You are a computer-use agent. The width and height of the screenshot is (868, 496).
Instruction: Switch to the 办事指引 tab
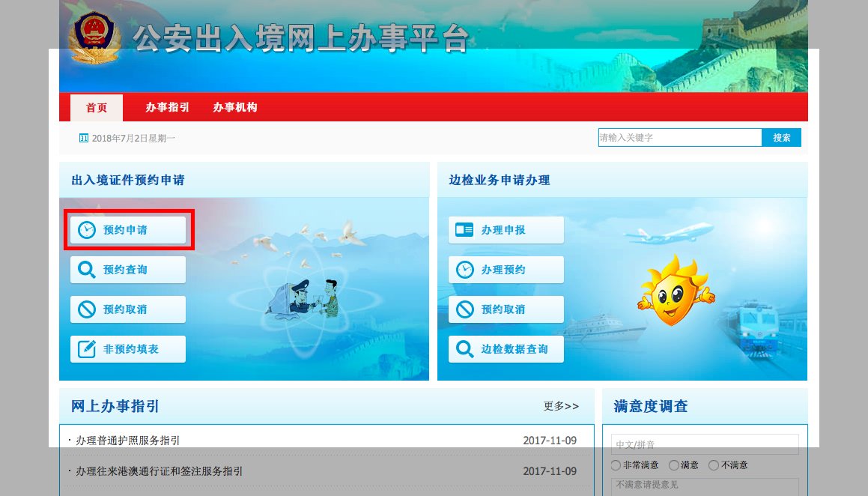point(166,107)
